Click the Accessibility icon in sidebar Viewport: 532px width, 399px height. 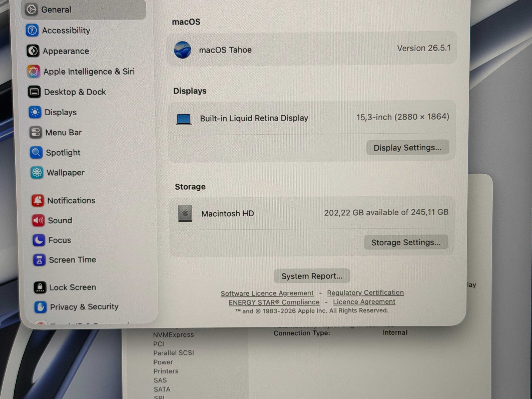pos(32,30)
